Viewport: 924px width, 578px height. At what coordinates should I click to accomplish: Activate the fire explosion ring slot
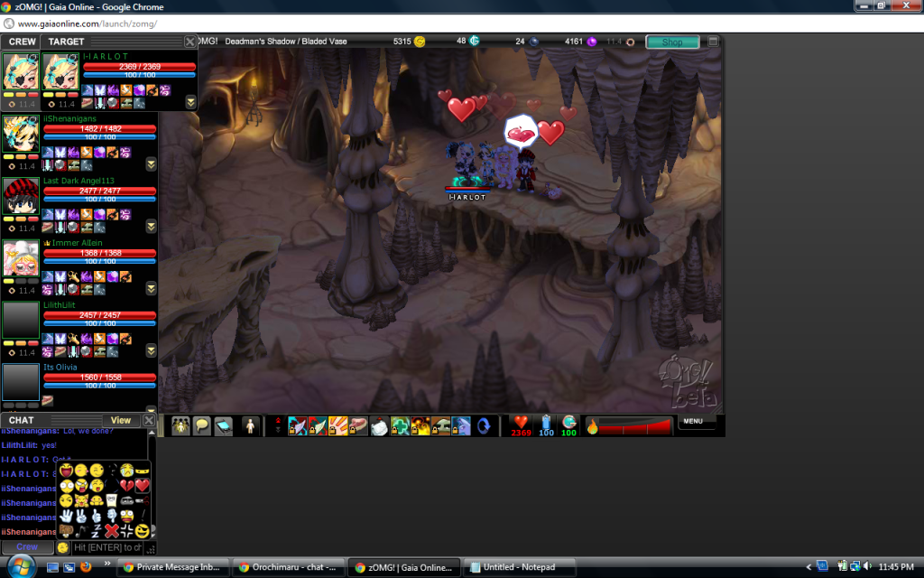coord(420,426)
